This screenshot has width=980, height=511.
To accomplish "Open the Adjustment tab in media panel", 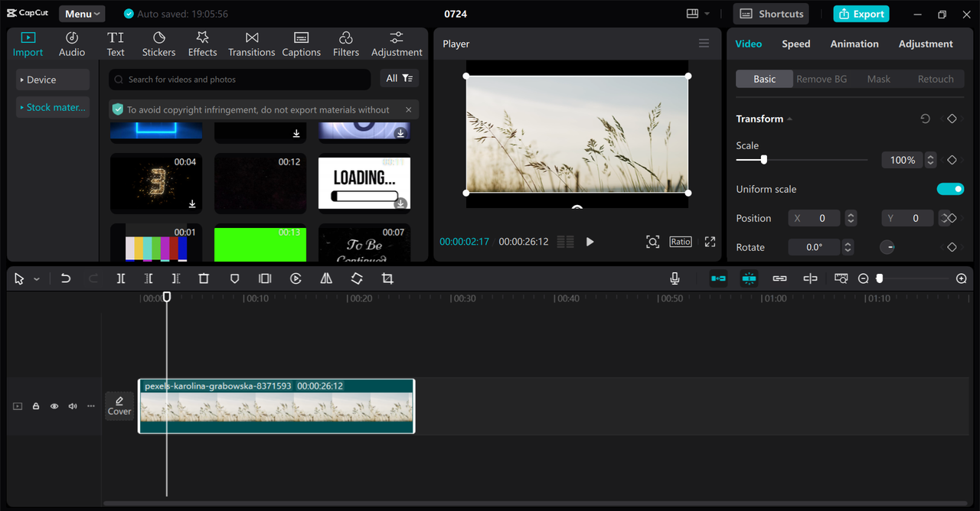I will click(x=397, y=44).
